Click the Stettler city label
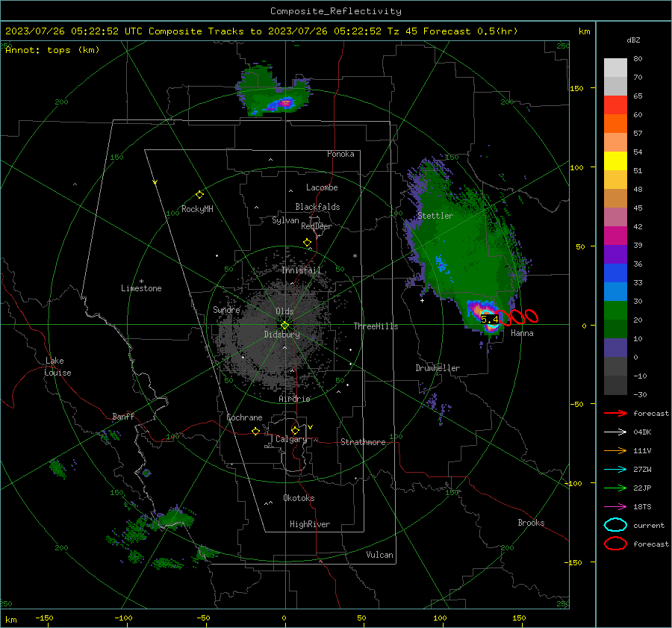The width and height of the screenshot is (672, 628). (435, 216)
